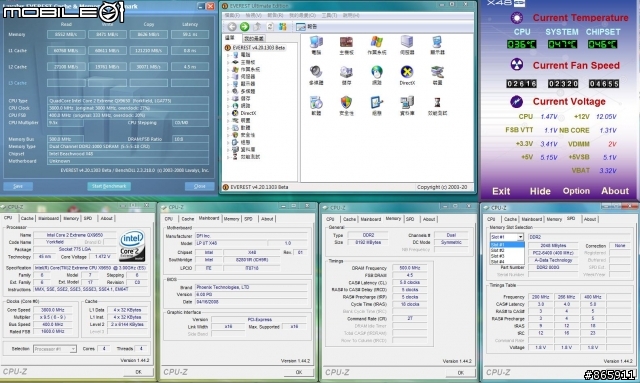Open the Devices icon next to DirectX

pyautogui.click(x=437, y=72)
